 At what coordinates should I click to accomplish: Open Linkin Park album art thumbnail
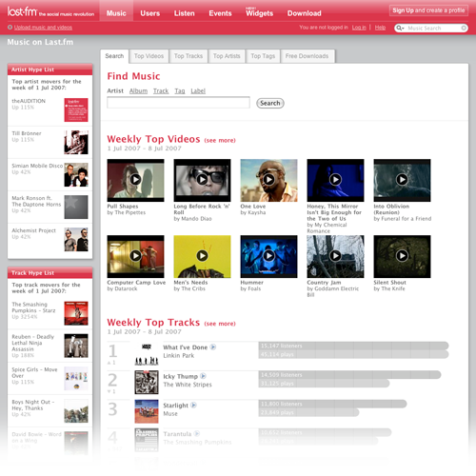coord(147,353)
